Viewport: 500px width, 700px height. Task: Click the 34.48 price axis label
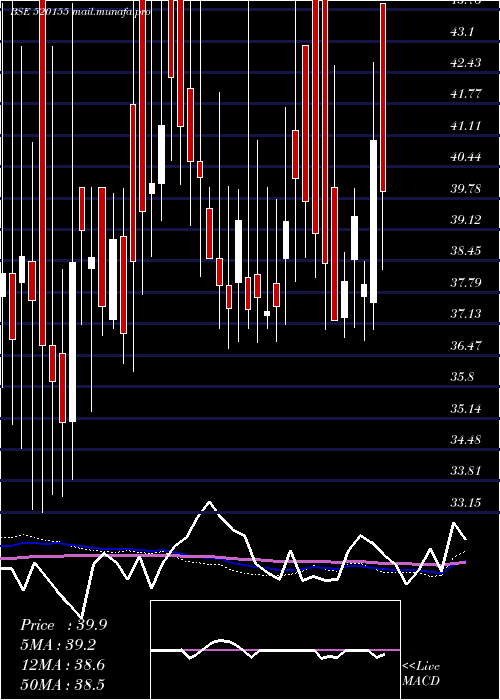(x=466, y=440)
